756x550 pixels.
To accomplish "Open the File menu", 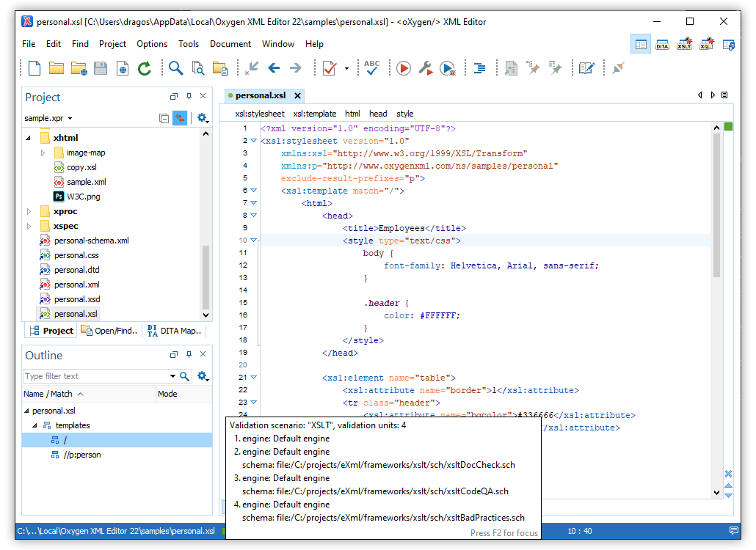I will tap(29, 44).
